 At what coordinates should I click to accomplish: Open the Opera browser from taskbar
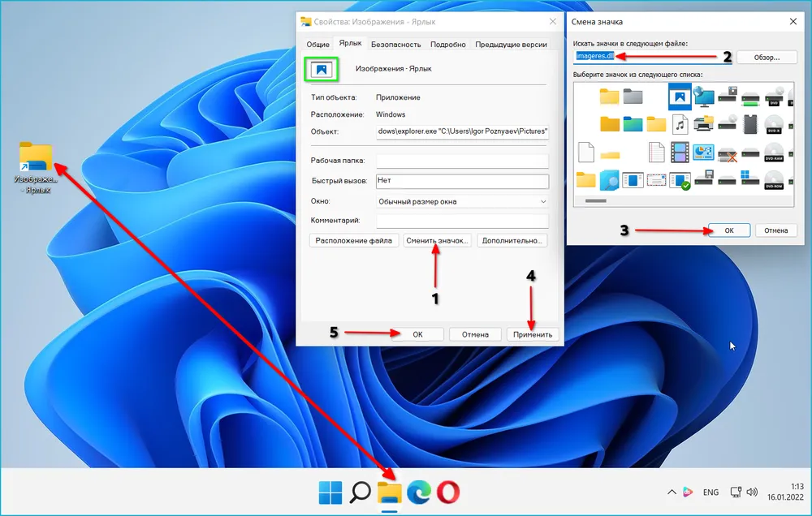pos(448,492)
